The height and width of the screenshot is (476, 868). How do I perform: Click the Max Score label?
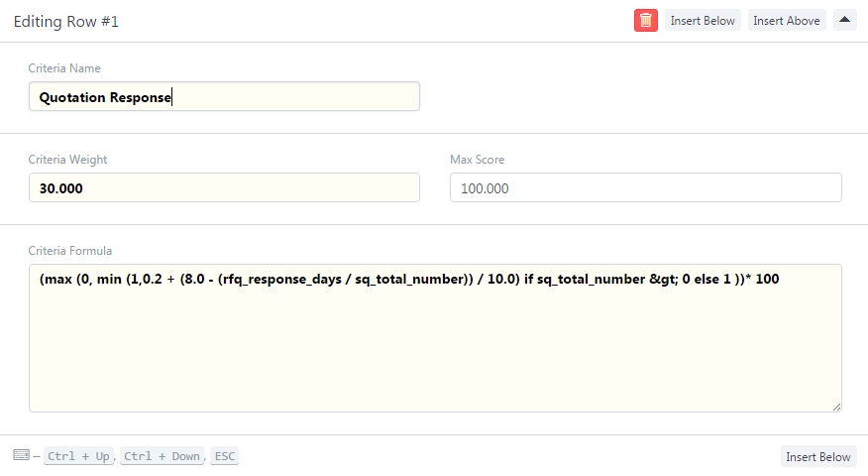click(x=478, y=160)
